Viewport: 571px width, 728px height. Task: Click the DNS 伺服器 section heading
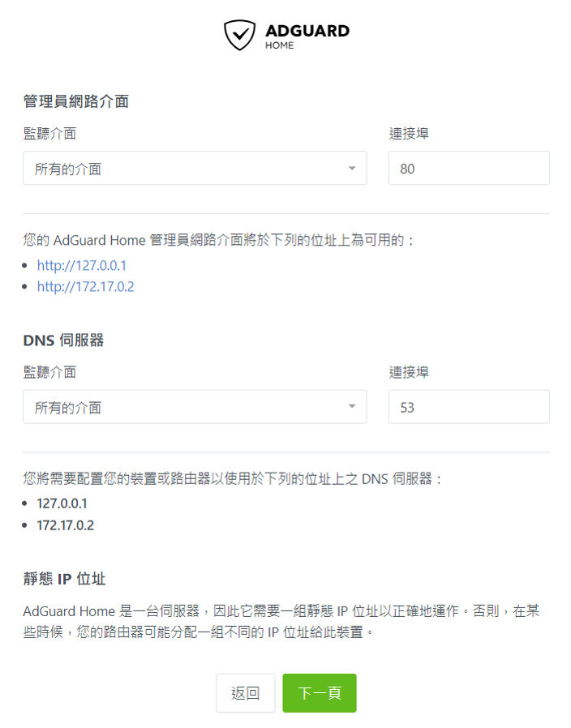point(63,340)
